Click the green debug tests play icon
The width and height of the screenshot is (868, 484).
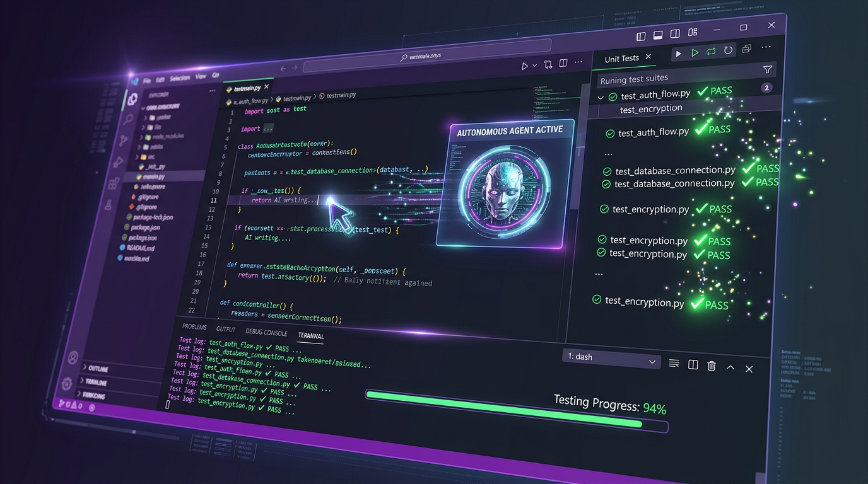695,53
